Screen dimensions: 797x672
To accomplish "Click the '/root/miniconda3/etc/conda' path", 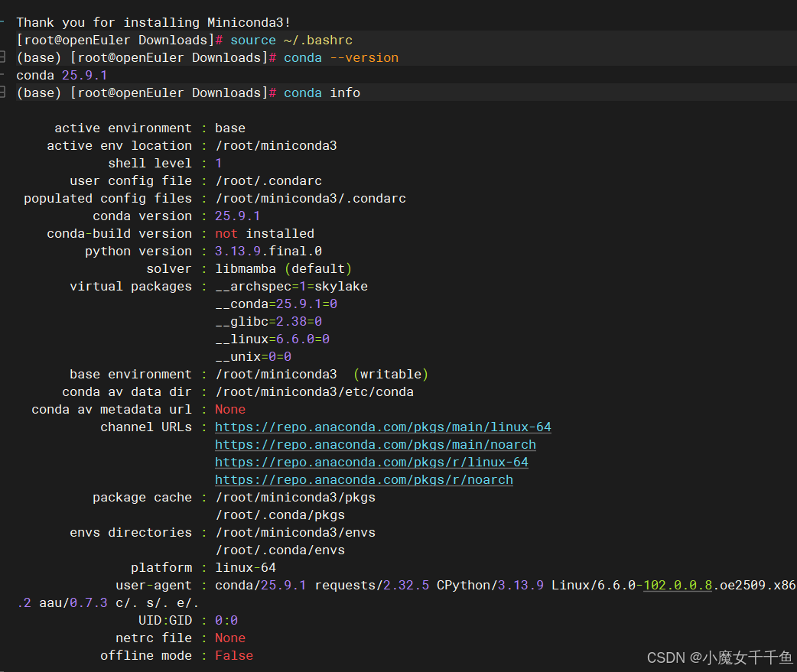I will 314,392.
